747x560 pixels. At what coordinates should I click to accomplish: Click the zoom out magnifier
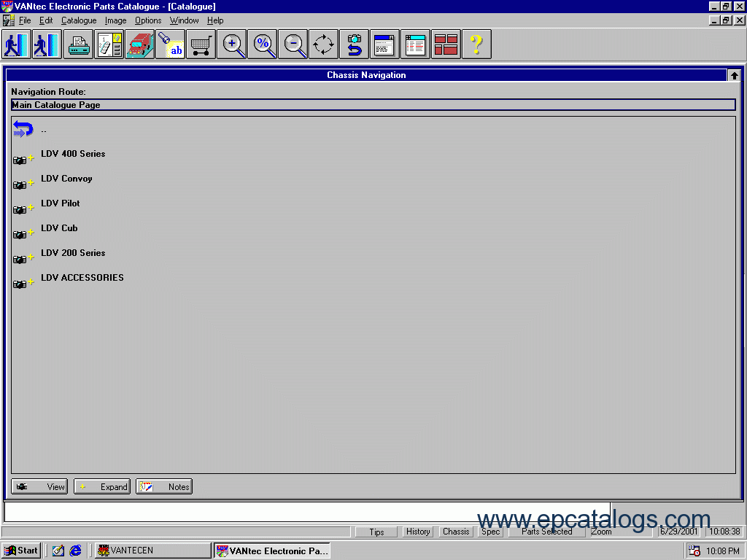[293, 44]
